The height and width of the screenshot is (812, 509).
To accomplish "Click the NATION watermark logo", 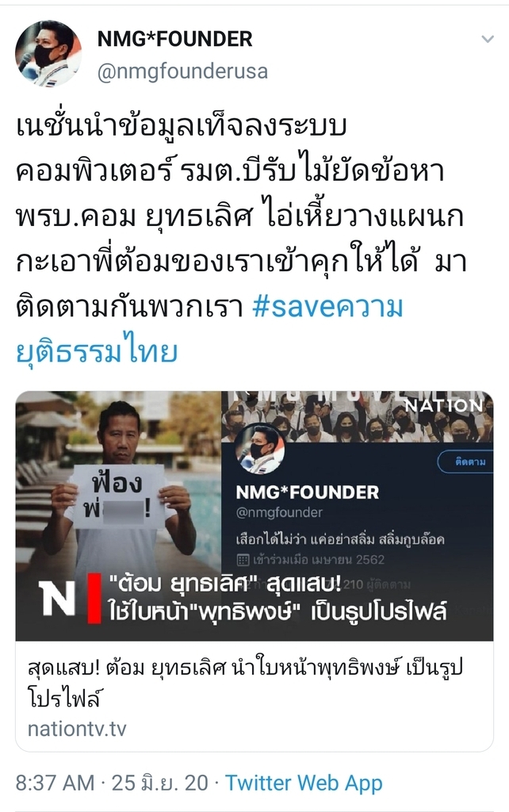I will click(x=443, y=405).
